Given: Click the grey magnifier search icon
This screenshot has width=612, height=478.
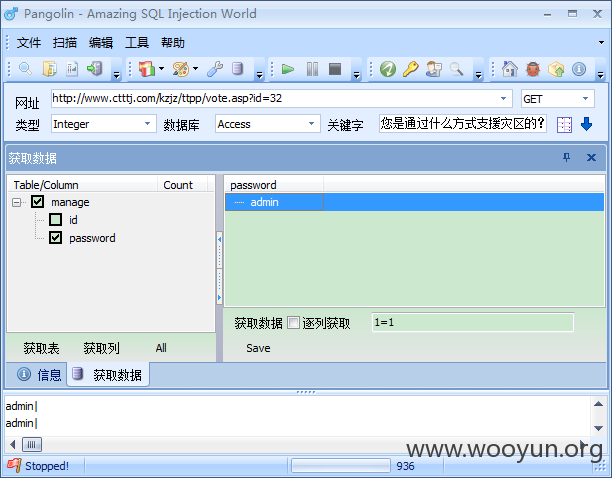Looking at the screenshot, I should tap(456, 69).
